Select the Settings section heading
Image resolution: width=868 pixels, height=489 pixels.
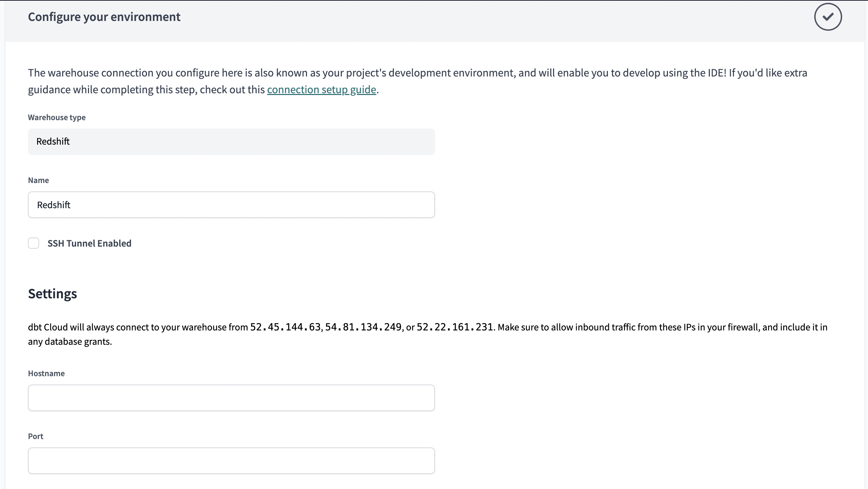[x=52, y=293]
